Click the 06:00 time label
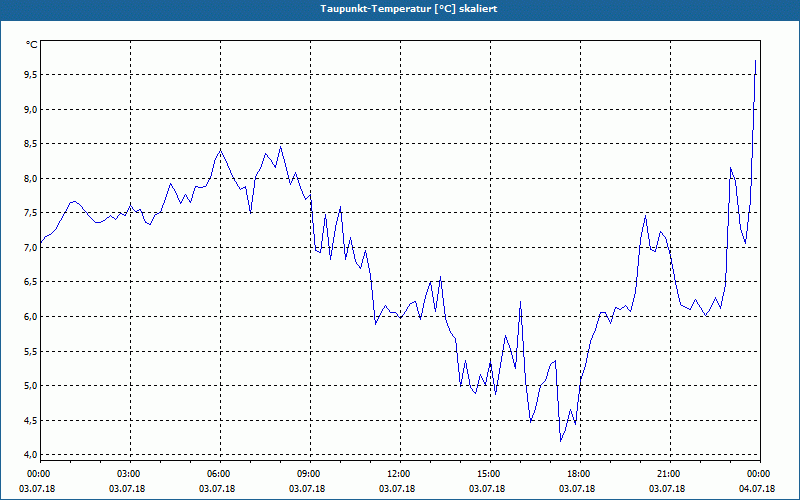This screenshot has height=500, width=800. point(219,474)
